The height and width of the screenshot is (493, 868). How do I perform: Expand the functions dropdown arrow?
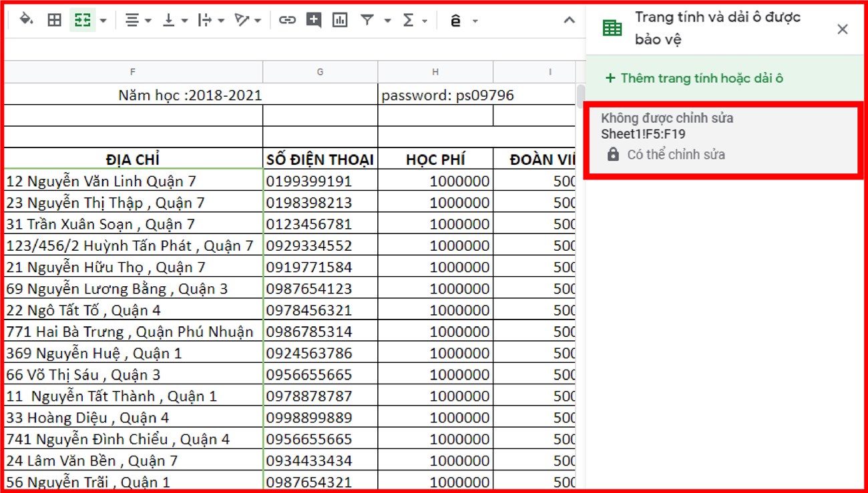[425, 21]
